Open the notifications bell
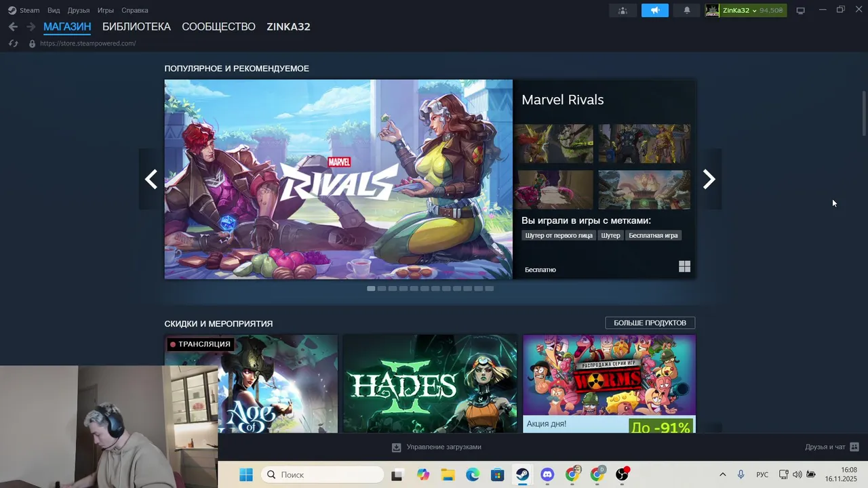This screenshot has height=488, width=868. [687, 10]
